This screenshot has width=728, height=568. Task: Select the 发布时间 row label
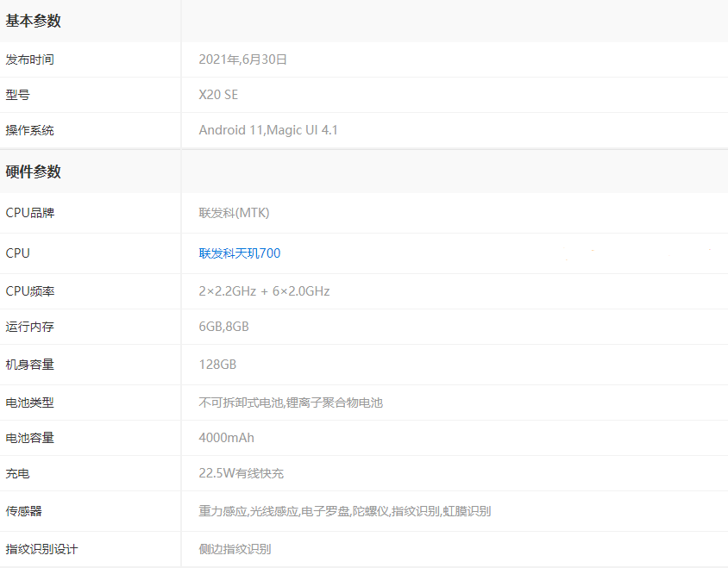tap(30, 59)
